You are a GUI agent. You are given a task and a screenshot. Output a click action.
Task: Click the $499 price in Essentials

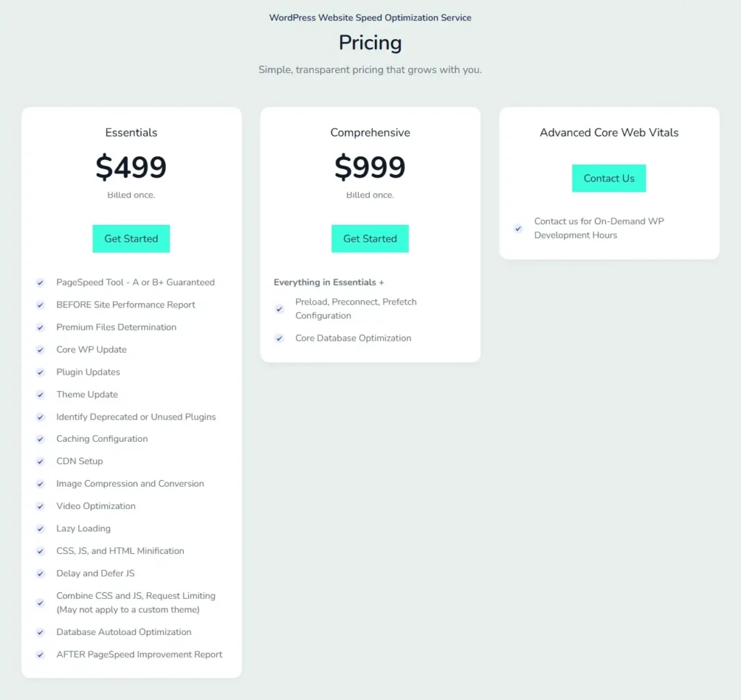pos(131,167)
